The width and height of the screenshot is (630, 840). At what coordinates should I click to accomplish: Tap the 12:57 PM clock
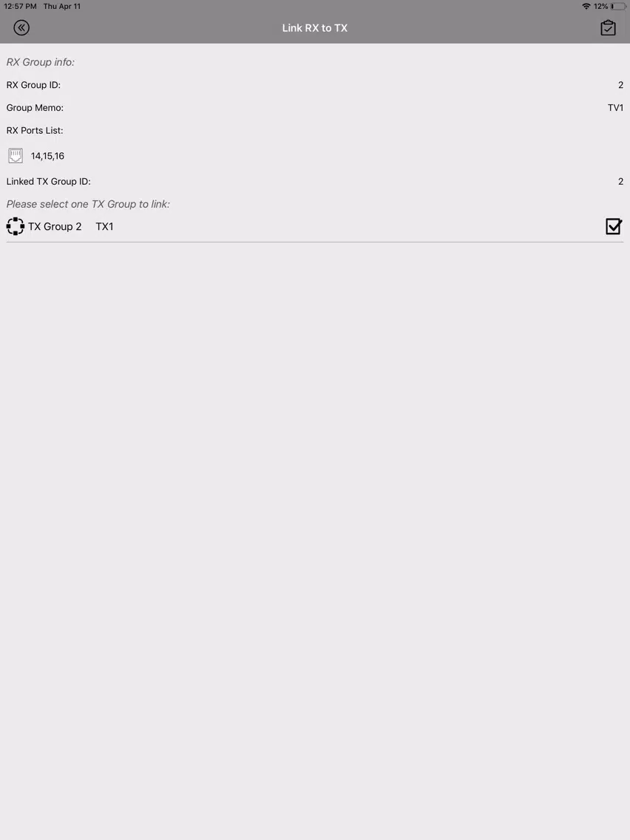tap(21, 7)
